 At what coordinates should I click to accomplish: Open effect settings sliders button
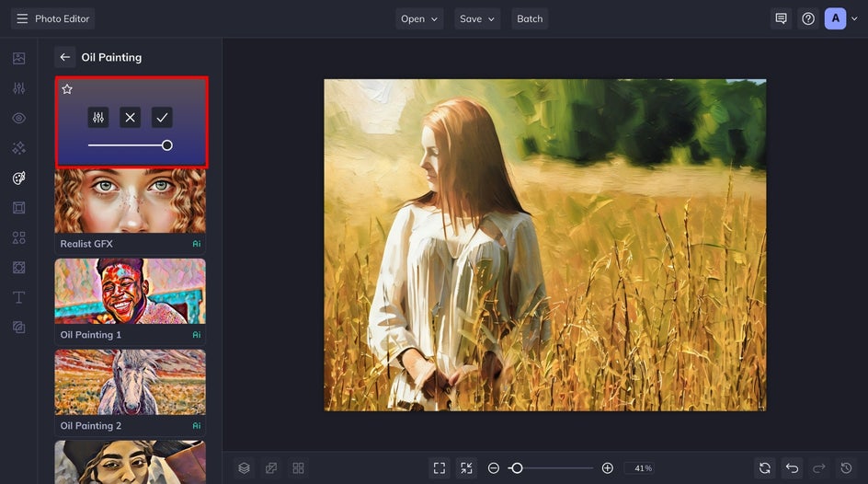point(98,118)
